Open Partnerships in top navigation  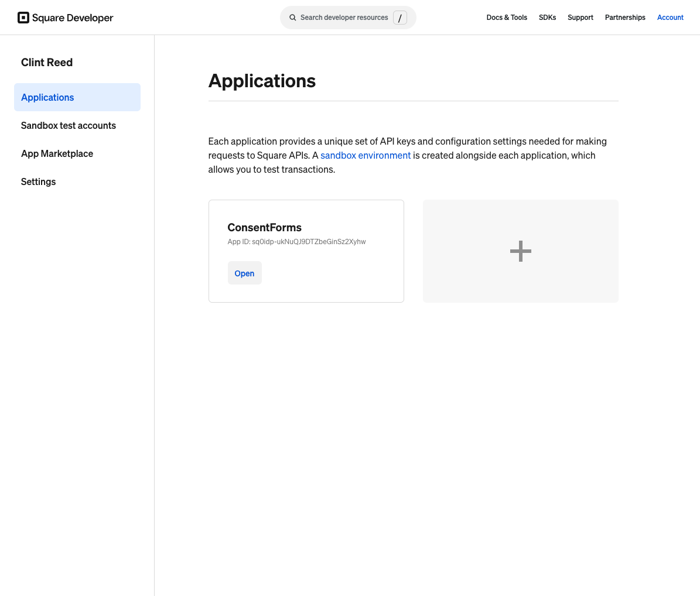pos(625,18)
